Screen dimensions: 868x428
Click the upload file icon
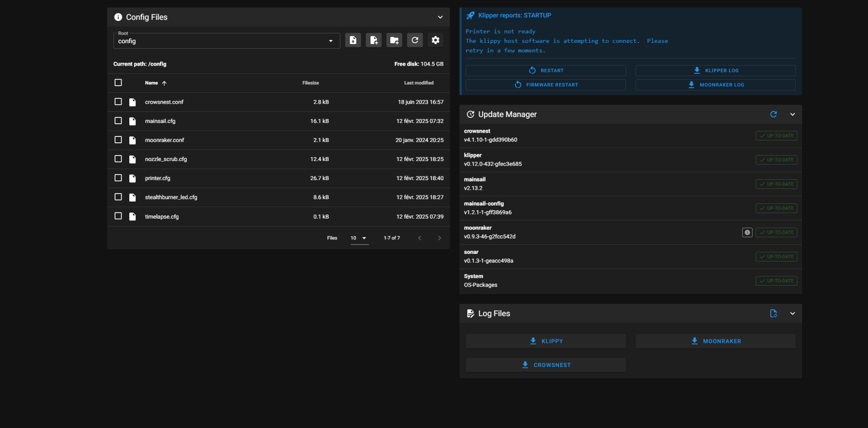click(353, 40)
